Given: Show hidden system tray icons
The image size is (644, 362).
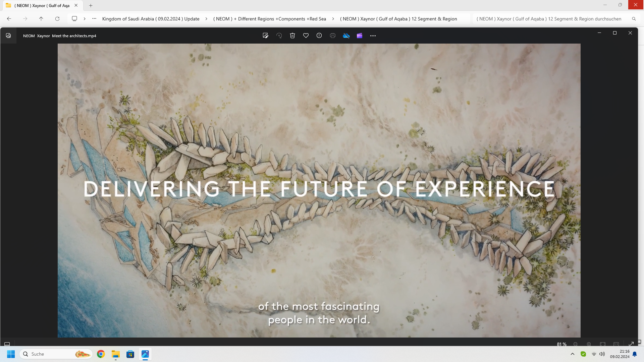Looking at the screenshot, I should pos(573,354).
